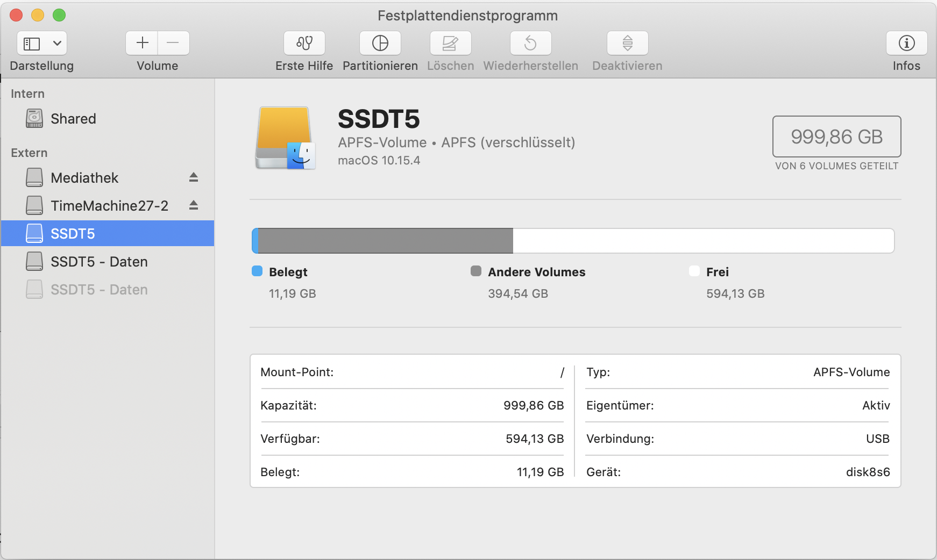Click the Deaktivieren unmount icon

(x=627, y=43)
